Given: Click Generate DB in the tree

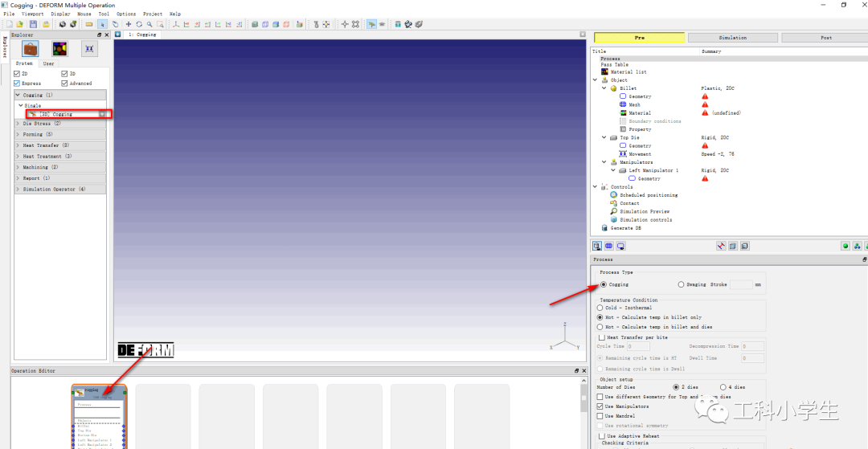Looking at the screenshot, I should (625, 228).
